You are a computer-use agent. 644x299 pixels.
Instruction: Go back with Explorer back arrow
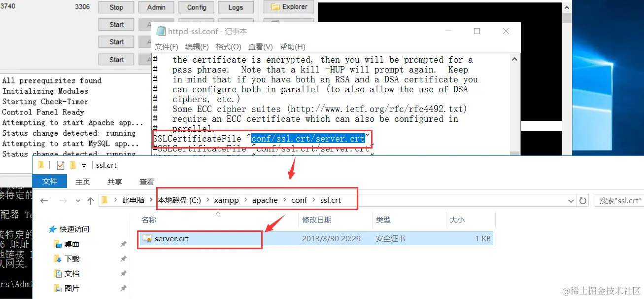point(44,201)
